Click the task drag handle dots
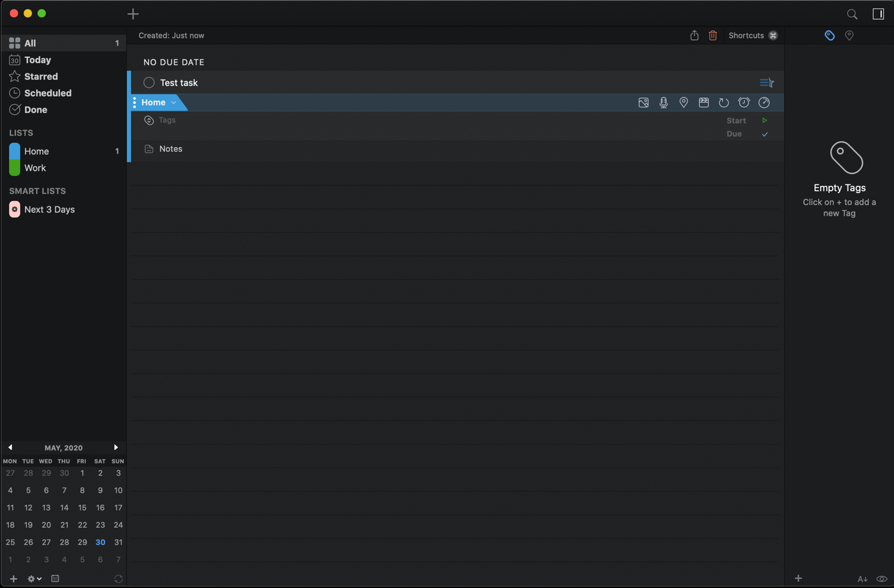 134,103
